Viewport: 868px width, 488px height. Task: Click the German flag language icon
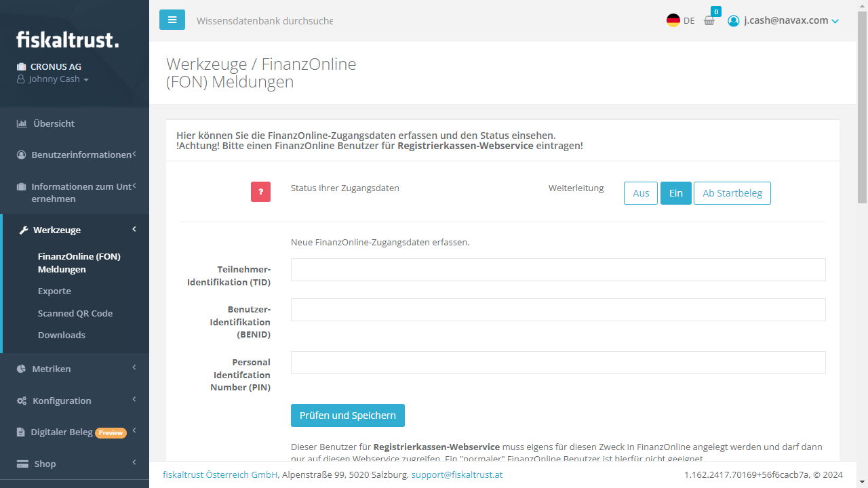673,20
